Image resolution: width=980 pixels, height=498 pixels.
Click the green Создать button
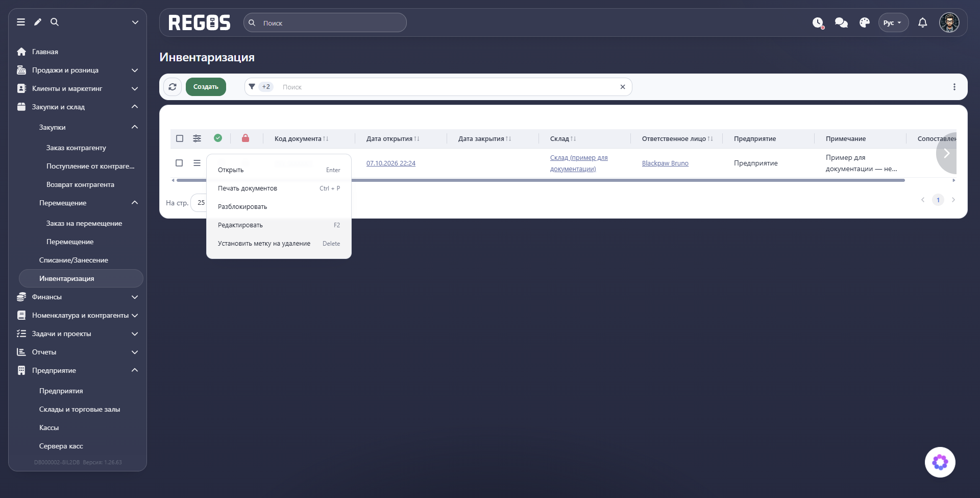click(206, 87)
